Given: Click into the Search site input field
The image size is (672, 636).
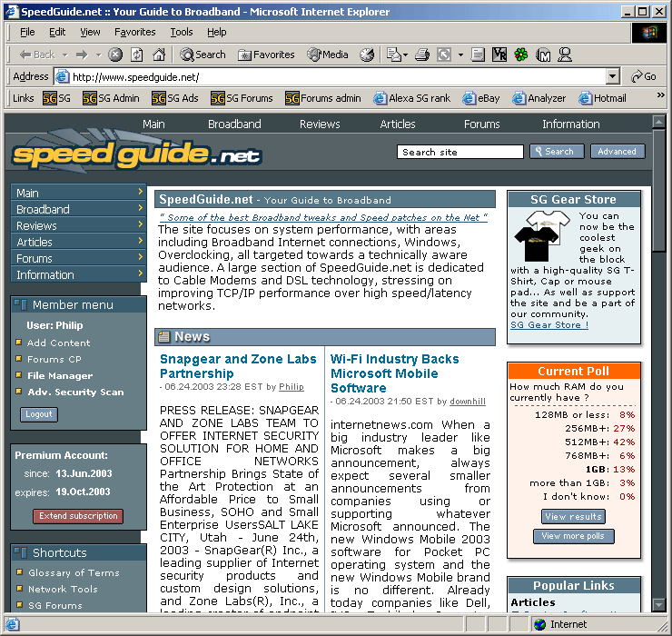Looking at the screenshot, I should 460,152.
